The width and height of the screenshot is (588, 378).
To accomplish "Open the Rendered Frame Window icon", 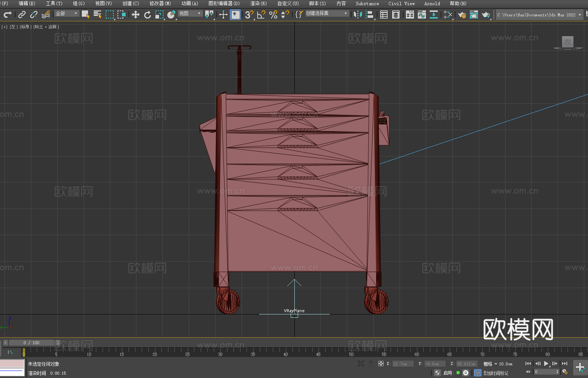I will 474,14.
